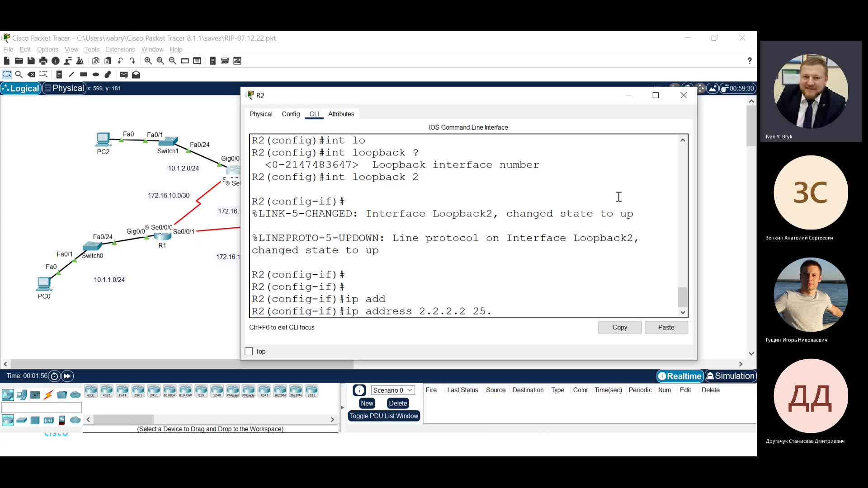Viewport: 868px width, 488px height.
Task: Click device list horizontal scrollbar thumb
Action: 123,420
